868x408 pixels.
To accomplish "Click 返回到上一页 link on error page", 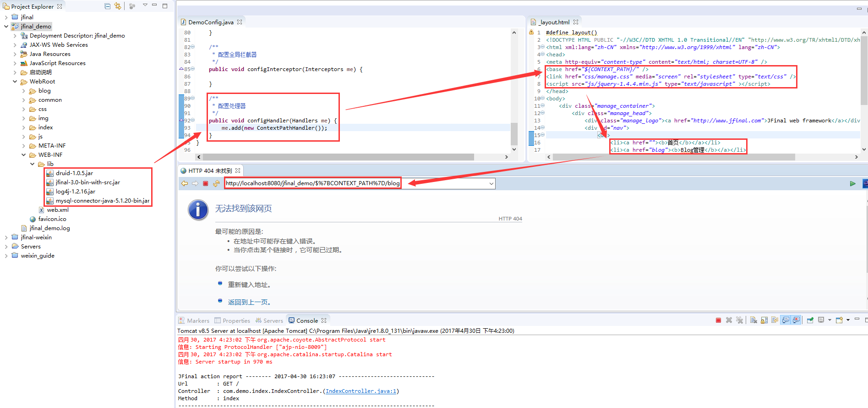I will 249,302.
